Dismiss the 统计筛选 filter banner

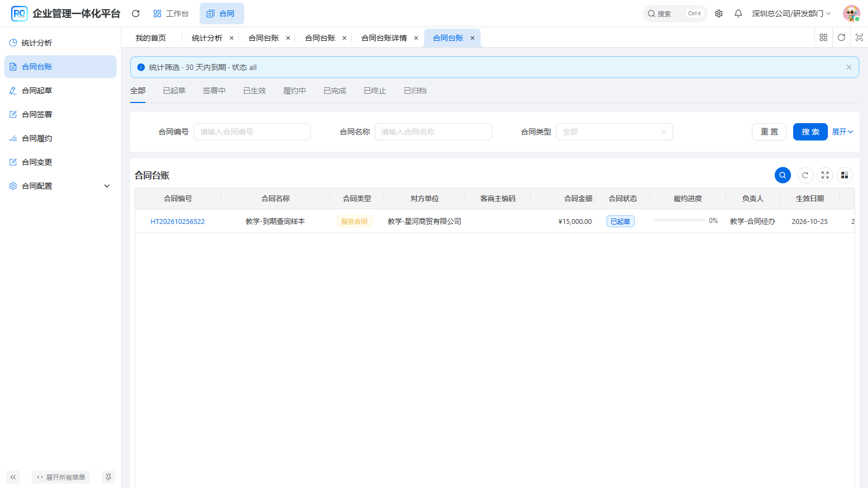coord(849,67)
